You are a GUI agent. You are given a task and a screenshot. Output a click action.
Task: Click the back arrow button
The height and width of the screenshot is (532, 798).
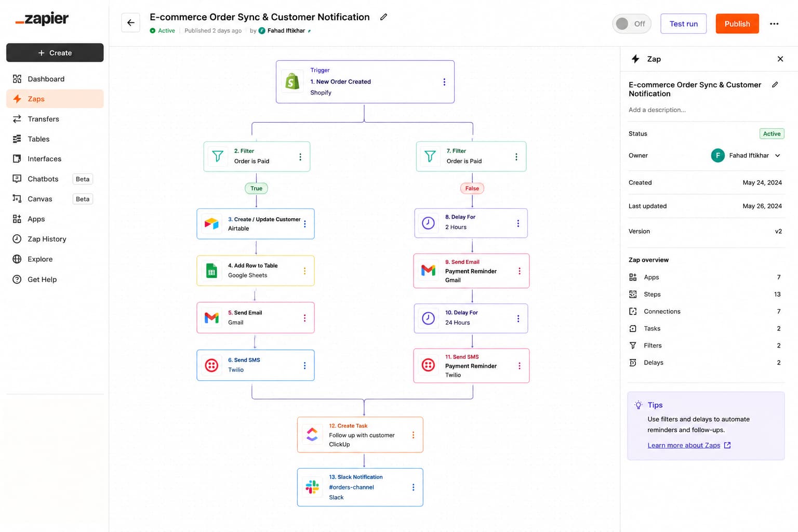click(130, 23)
